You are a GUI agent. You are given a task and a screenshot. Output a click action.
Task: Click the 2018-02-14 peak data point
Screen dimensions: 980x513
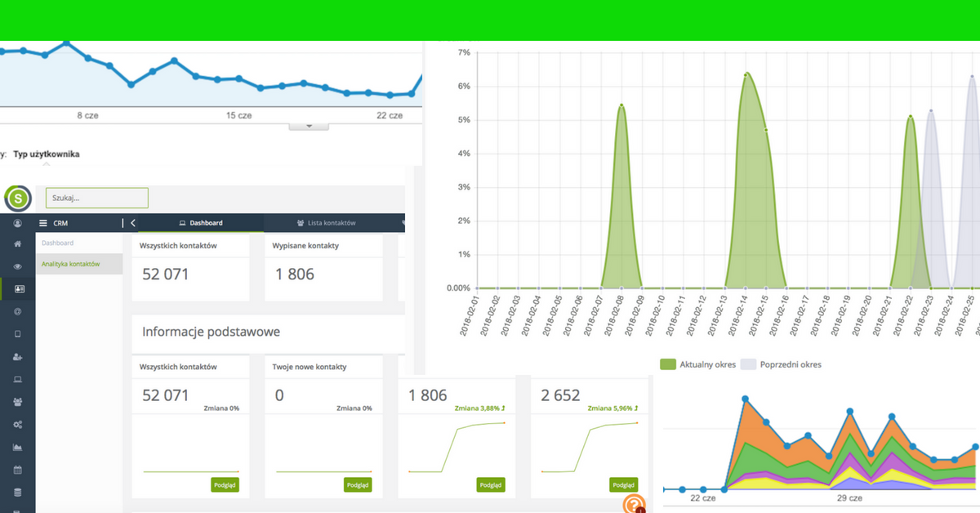746,74
